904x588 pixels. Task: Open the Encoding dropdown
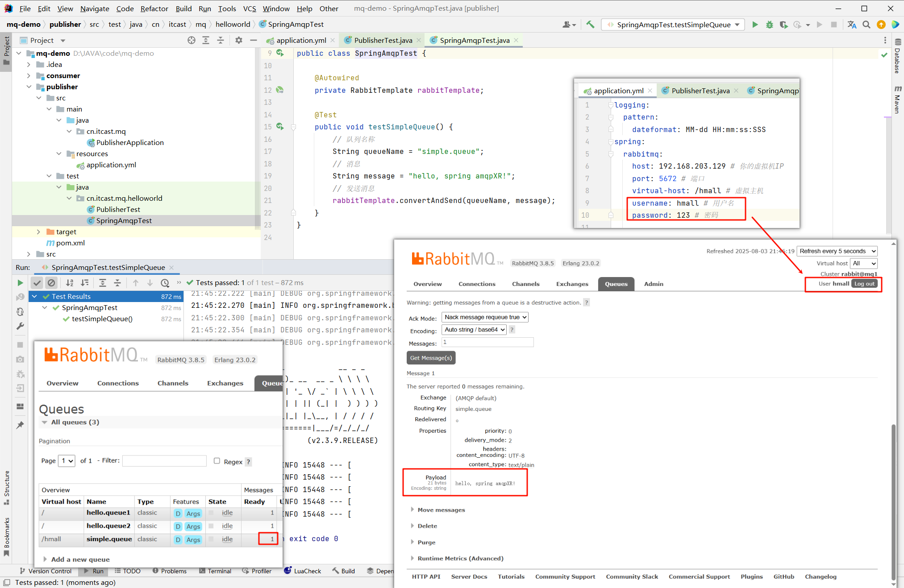tap(474, 330)
